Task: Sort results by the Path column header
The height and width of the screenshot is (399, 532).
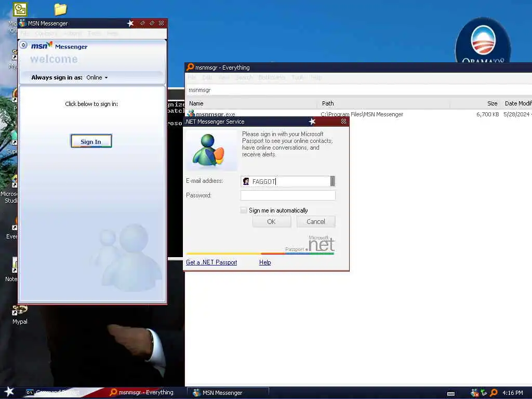Action: pyautogui.click(x=383, y=103)
